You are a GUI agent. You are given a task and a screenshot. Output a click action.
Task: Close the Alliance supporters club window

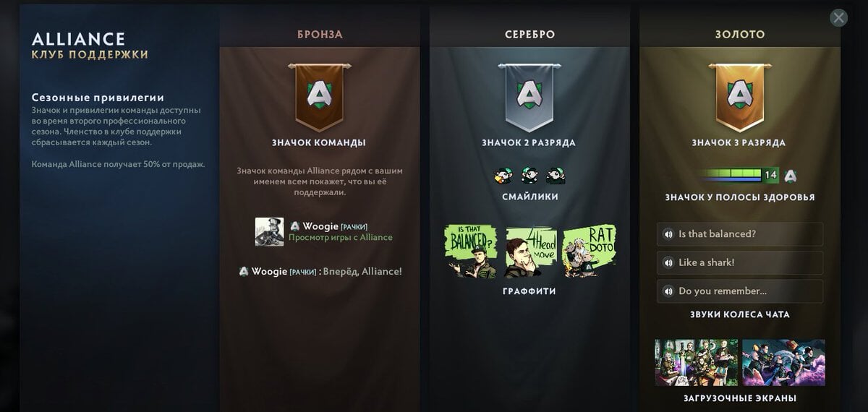point(838,18)
